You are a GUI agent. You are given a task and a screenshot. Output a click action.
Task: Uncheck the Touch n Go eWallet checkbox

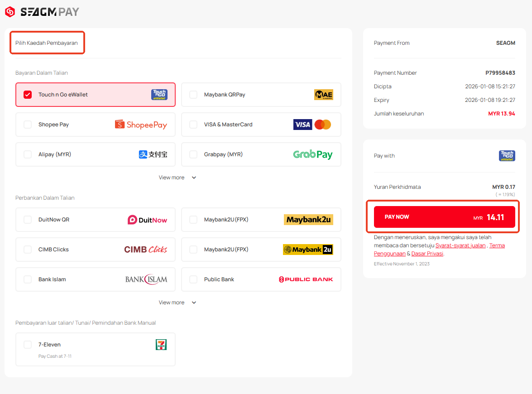pos(28,95)
